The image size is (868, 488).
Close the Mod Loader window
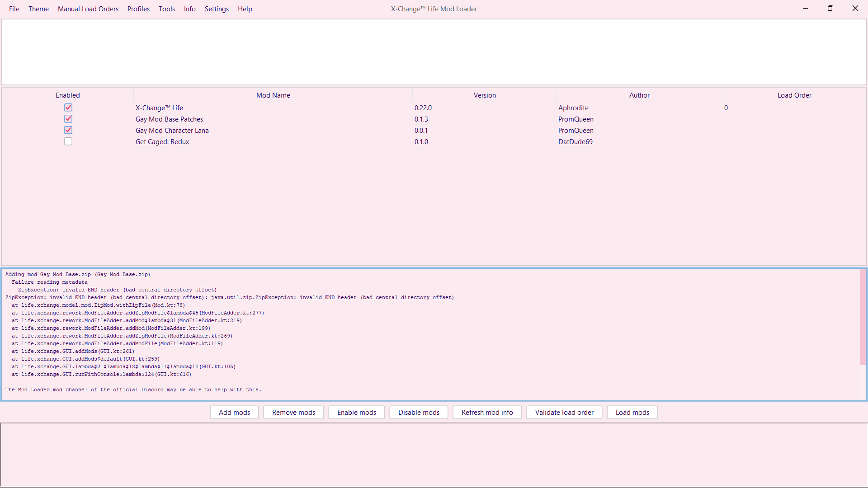855,8
